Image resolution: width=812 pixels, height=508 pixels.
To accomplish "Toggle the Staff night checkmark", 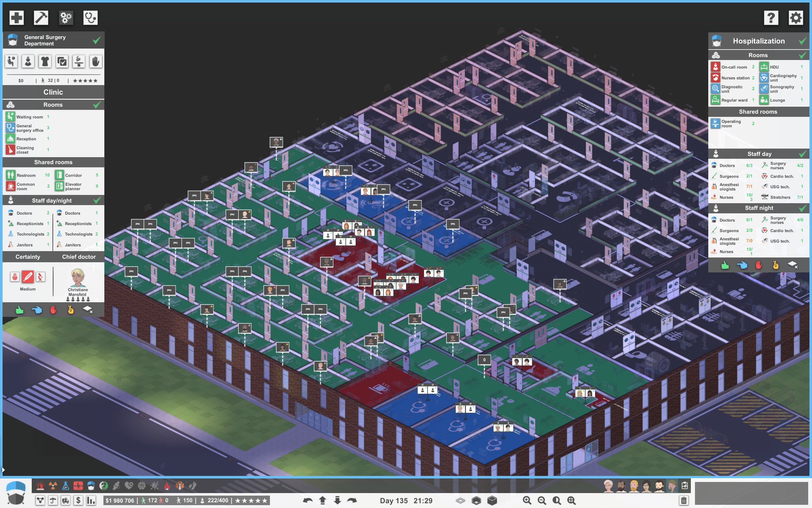I will (x=802, y=208).
